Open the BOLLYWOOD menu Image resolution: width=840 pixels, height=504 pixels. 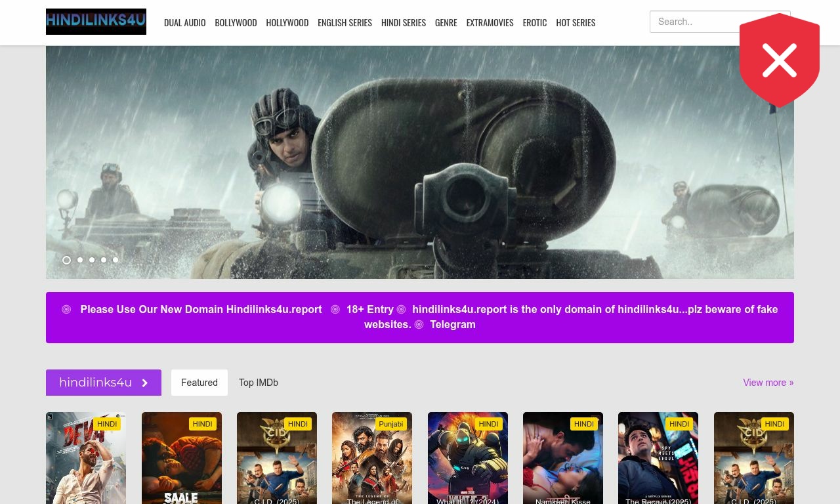(236, 22)
